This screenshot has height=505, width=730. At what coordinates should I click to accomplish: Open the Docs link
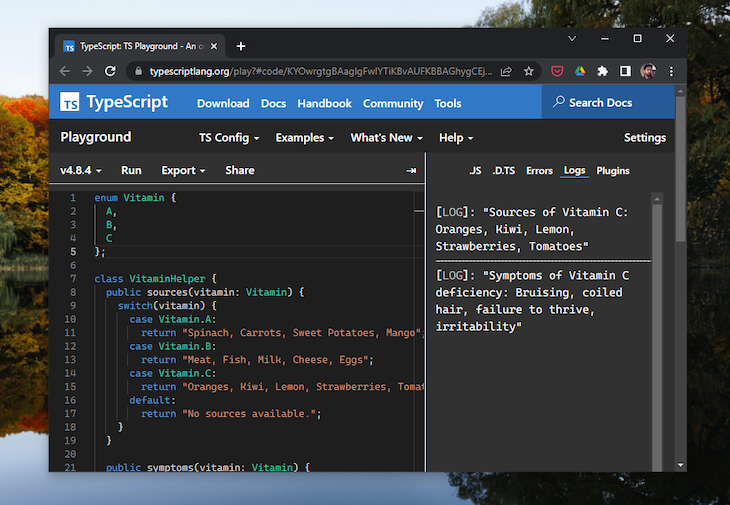point(273,103)
